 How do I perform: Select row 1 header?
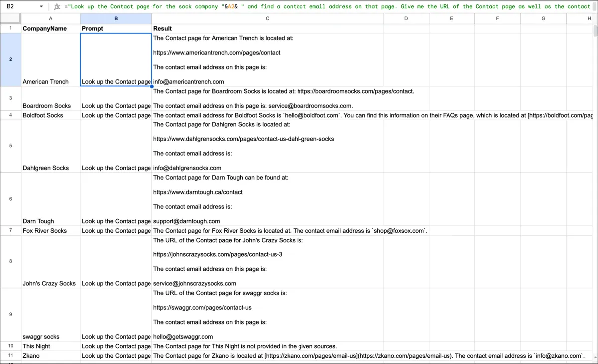(10, 28)
